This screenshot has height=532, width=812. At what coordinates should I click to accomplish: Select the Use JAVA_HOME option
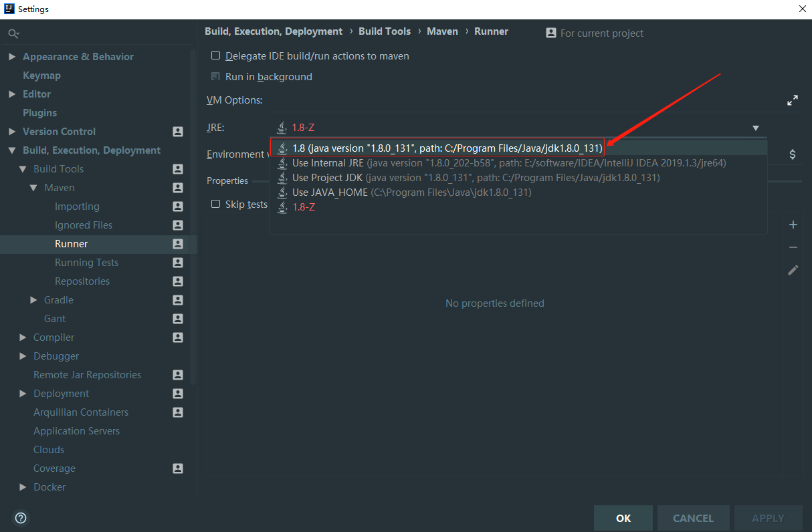(518, 192)
